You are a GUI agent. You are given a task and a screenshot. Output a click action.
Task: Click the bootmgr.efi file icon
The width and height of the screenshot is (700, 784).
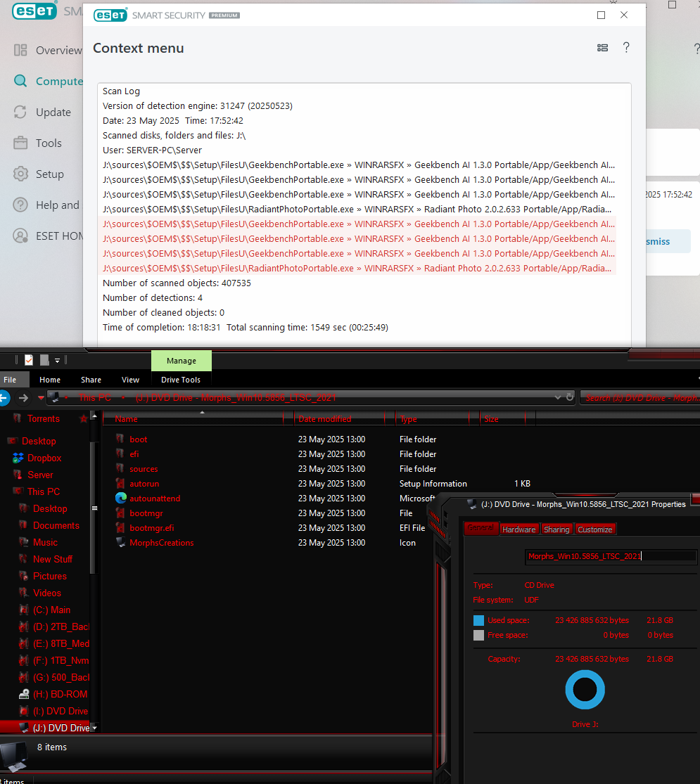(x=120, y=527)
